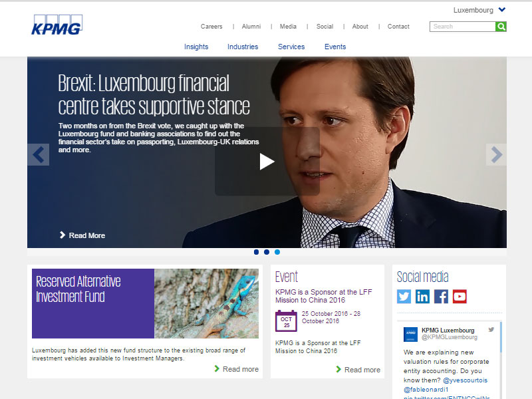532x399 pixels.
Task: Click the KPMG logo
Action: pyautogui.click(x=57, y=25)
